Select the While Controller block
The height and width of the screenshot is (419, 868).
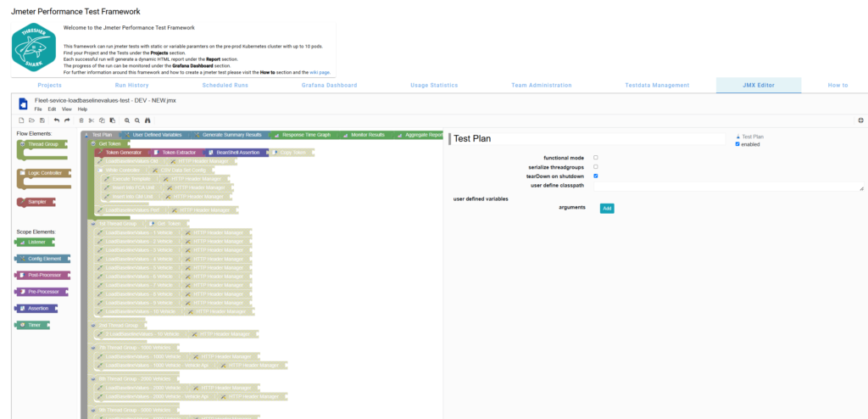coord(120,170)
